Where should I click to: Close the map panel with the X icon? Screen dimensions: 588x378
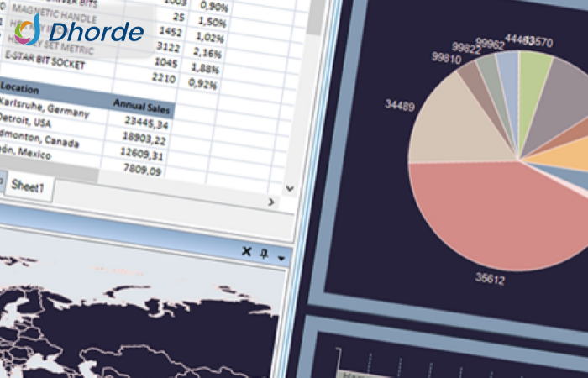[x=246, y=251]
